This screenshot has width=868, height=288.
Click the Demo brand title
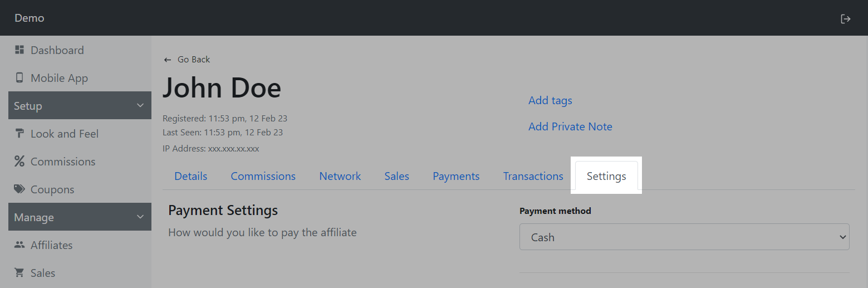30,18
